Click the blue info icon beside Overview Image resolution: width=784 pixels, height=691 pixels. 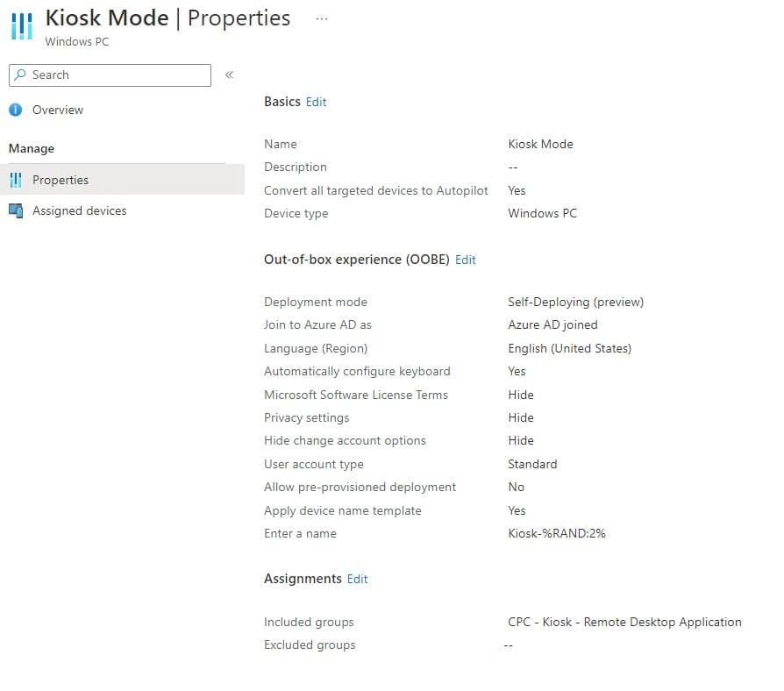point(16,110)
